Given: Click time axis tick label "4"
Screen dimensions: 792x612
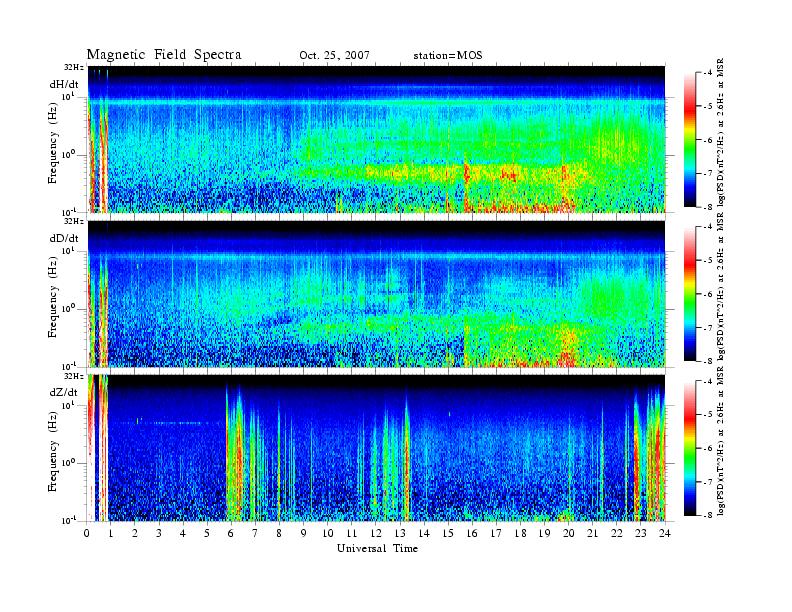Looking at the screenshot, I should [183, 534].
